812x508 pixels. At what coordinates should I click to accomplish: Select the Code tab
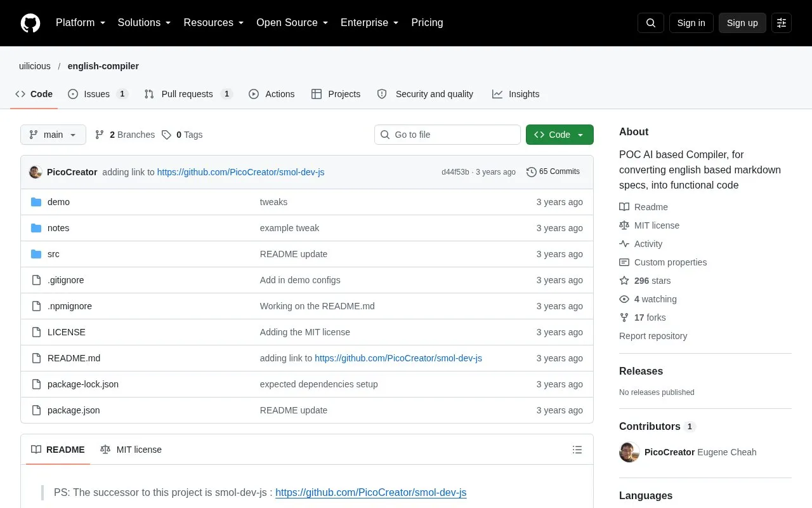coord(34,94)
